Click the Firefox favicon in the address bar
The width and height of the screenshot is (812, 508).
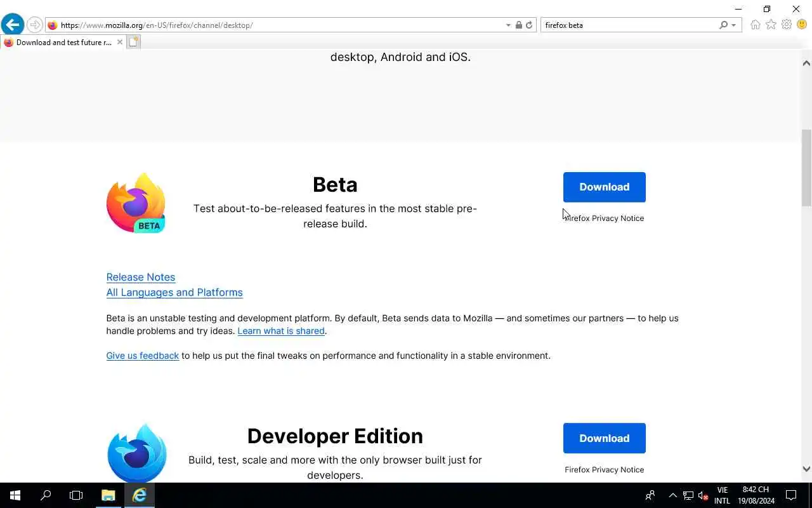click(x=53, y=25)
